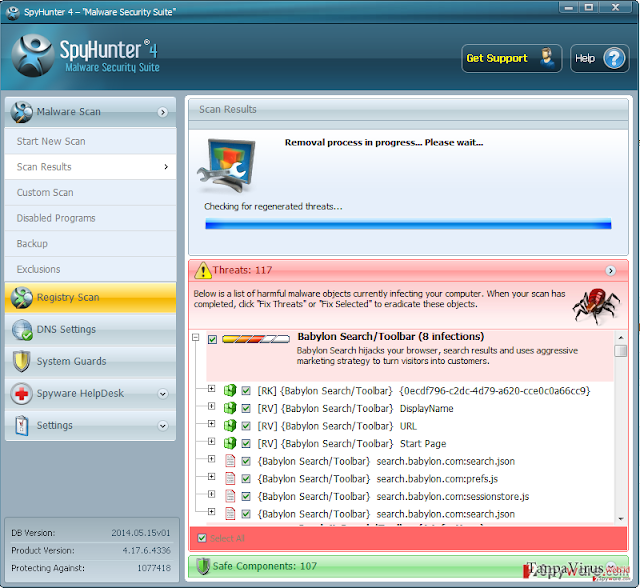Click the Registry Scan icon

click(x=22, y=297)
